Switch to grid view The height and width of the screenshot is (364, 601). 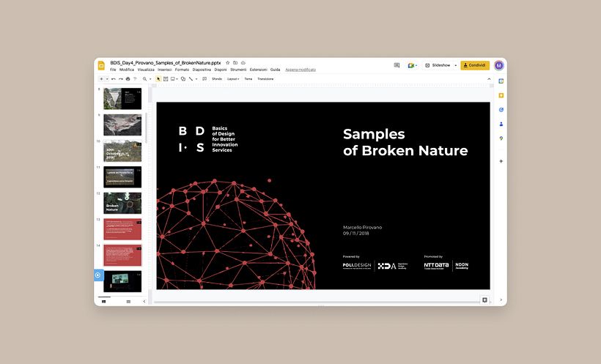[128, 302]
